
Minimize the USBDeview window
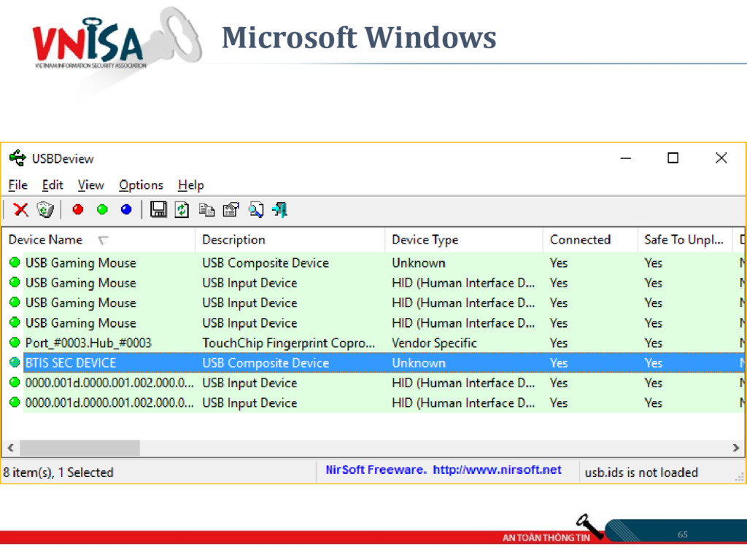625,158
